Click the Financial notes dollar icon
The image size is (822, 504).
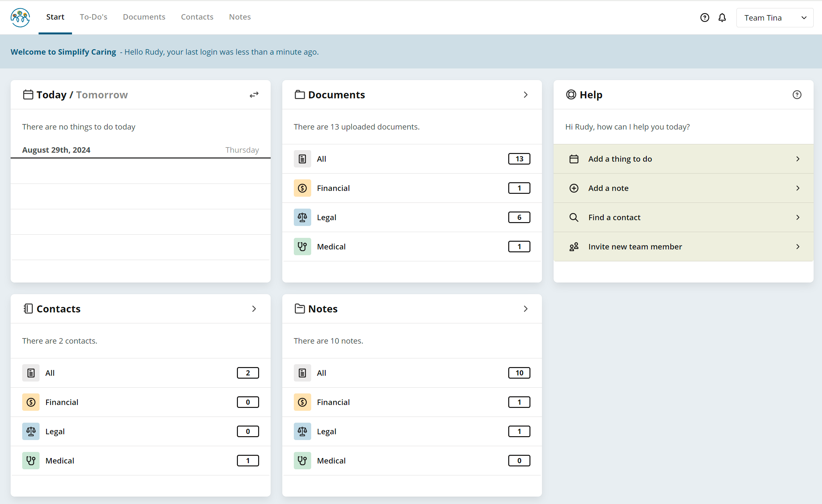(x=302, y=402)
